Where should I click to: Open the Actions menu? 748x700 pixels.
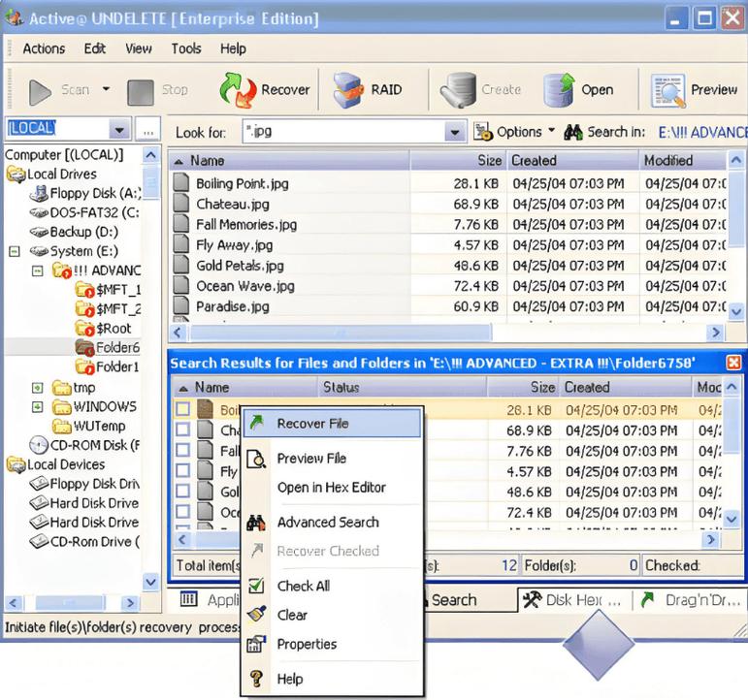tap(44, 48)
